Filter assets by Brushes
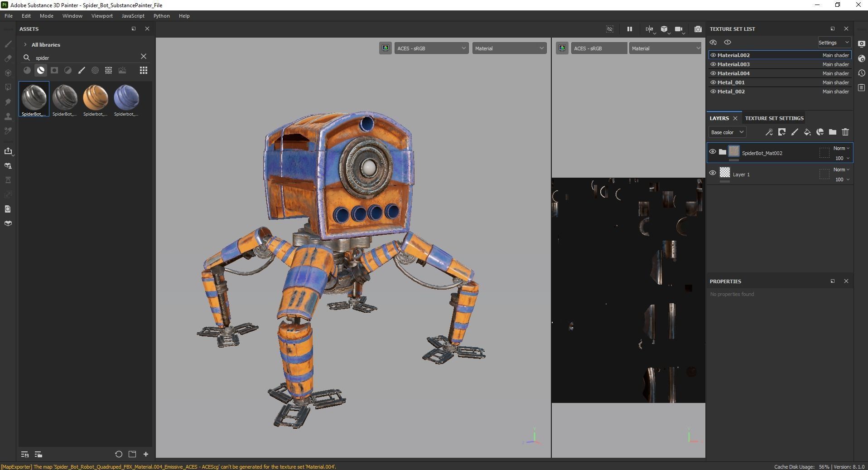The image size is (868, 470). 82,70
